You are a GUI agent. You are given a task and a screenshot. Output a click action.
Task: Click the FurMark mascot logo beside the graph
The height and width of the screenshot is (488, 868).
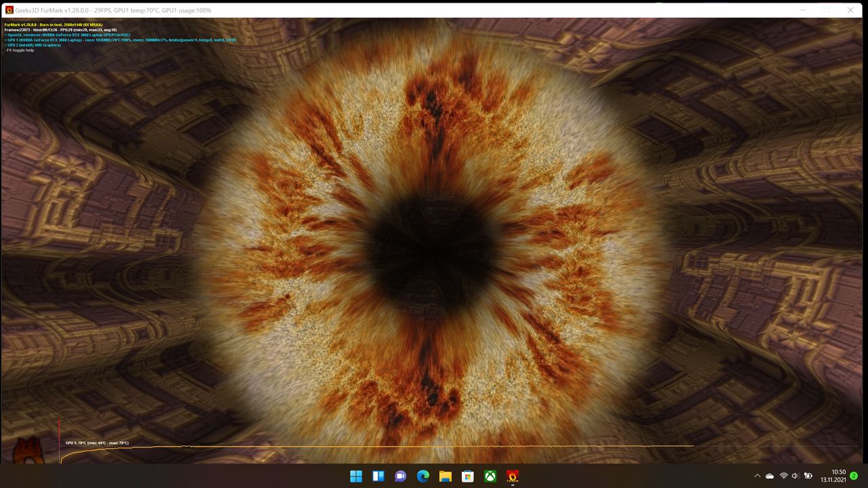click(x=30, y=451)
